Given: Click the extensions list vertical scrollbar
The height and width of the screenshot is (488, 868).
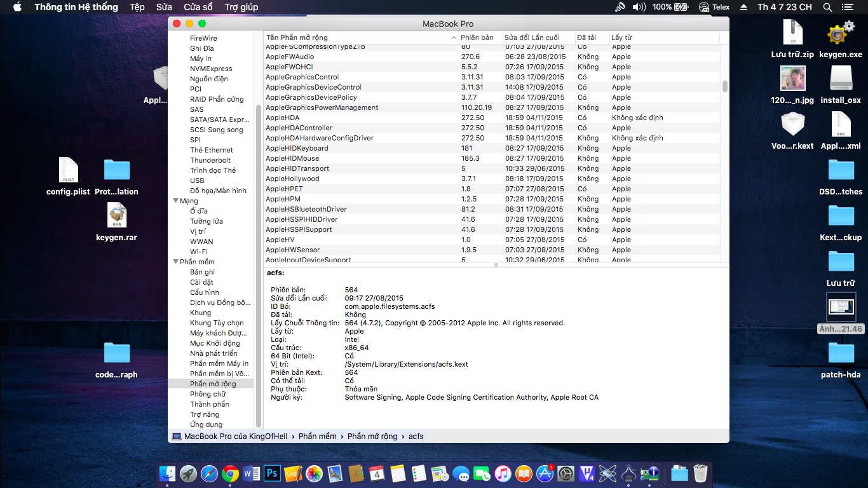Looking at the screenshot, I should pos(725,86).
